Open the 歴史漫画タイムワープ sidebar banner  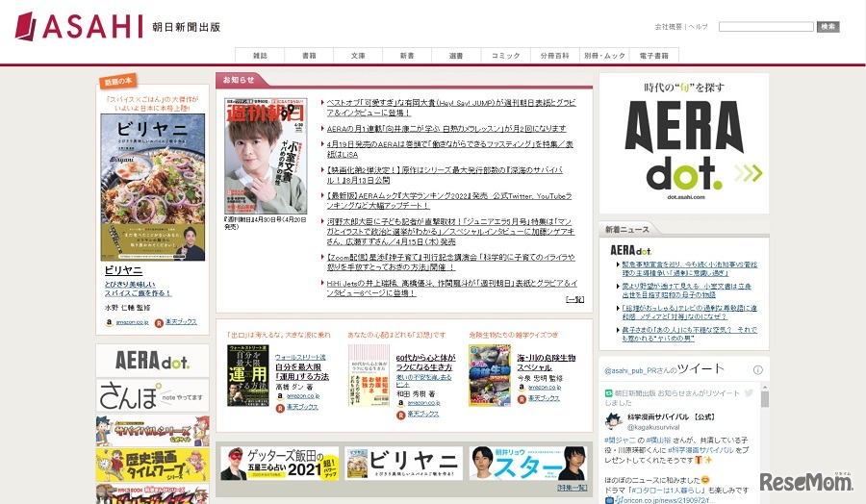pos(152,465)
